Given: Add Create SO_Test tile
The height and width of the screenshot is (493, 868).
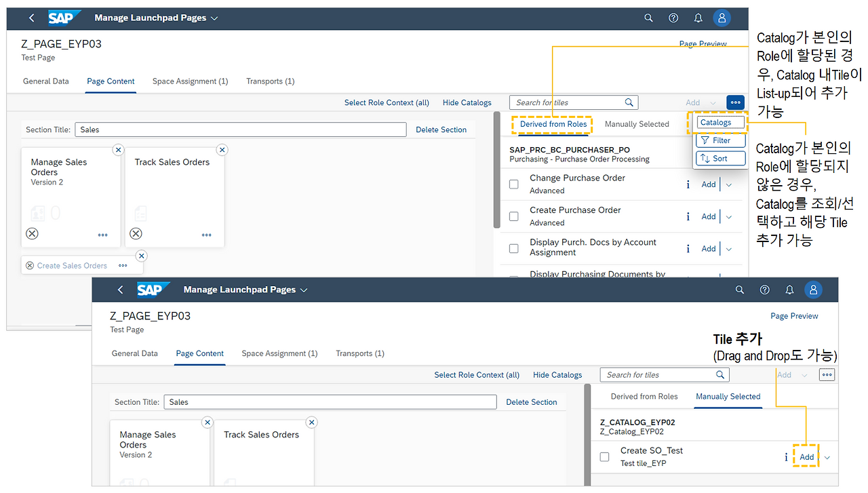Looking at the screenshot, I should point(806,457).
